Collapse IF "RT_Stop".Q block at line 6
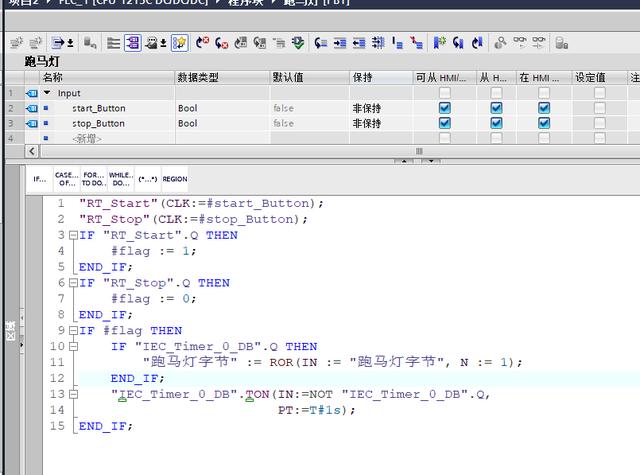Screen dimensions: 640x475 [73, 283]
